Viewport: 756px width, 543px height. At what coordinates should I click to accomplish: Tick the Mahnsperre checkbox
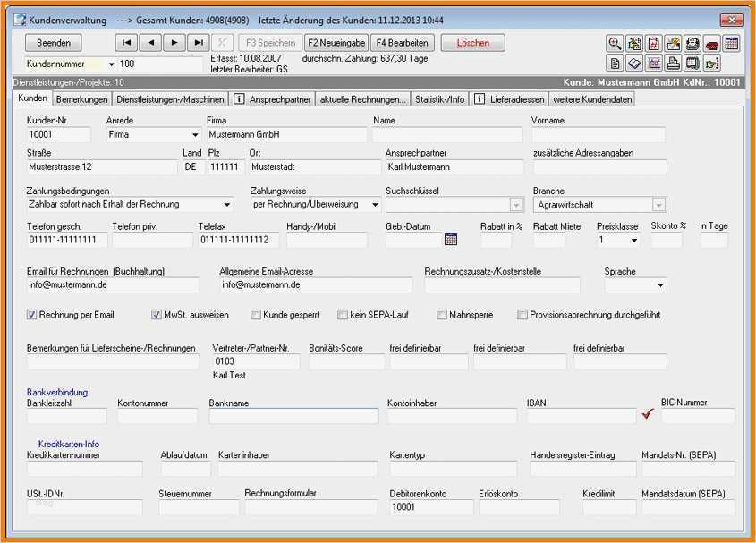(442, 315)
